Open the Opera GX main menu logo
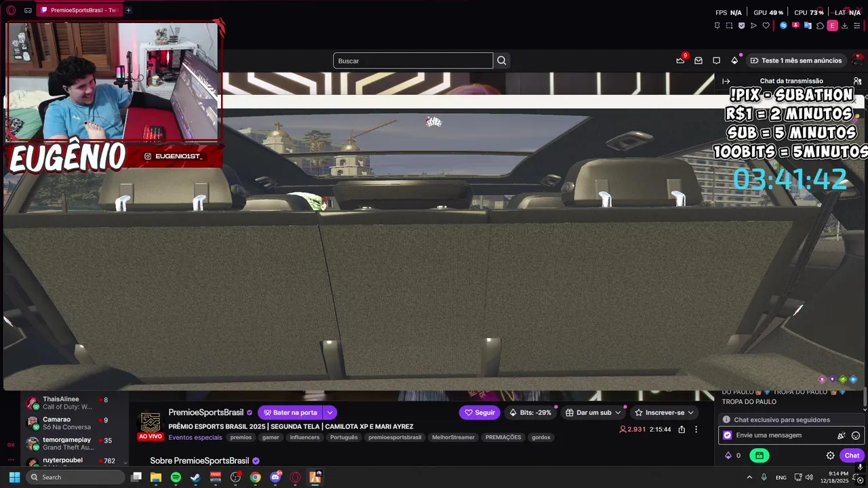The height and width of the screenshot is (488, 868). 11,10
